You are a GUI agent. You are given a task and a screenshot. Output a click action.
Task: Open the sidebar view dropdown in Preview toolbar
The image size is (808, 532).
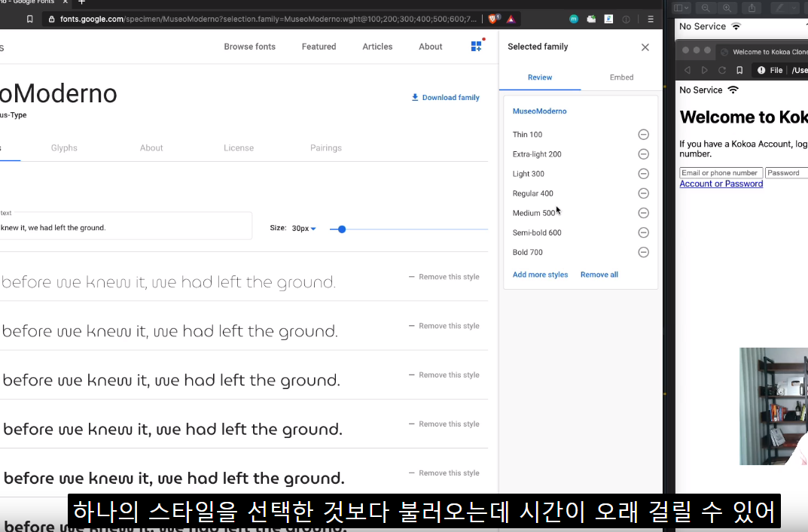(681, 8)
